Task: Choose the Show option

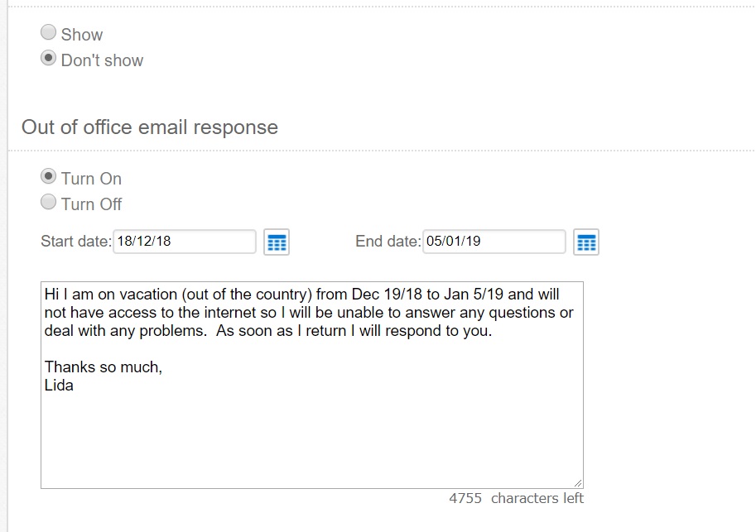Action: tap(49, 31)
